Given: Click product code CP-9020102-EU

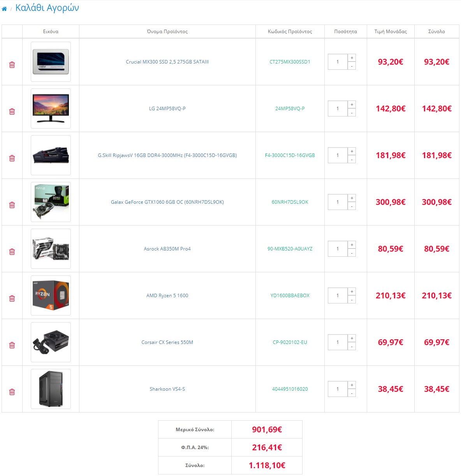Looking at the screenshot, I should 290,342.
